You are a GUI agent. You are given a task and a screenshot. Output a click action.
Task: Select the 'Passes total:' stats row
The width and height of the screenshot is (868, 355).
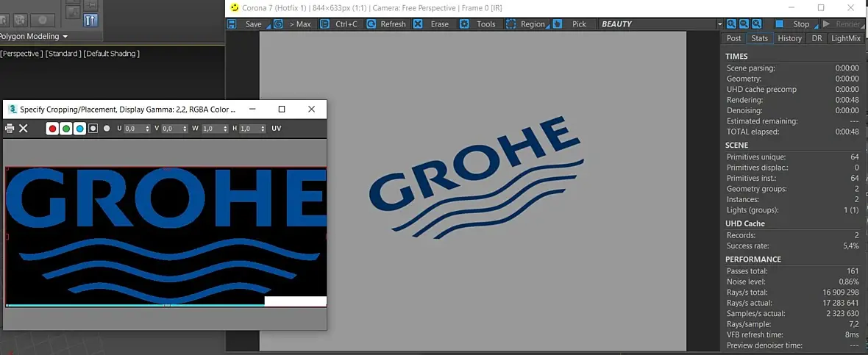pyautogui.click(x=793, y=271)
